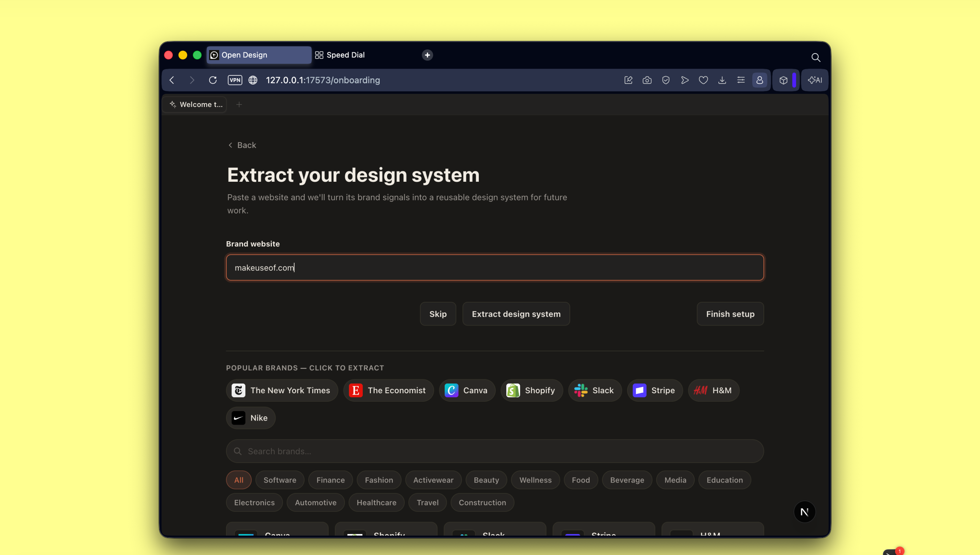This screenshot has height=555, width=980.
Task: Click the address bar URL
Action: [x=323, y=80]
